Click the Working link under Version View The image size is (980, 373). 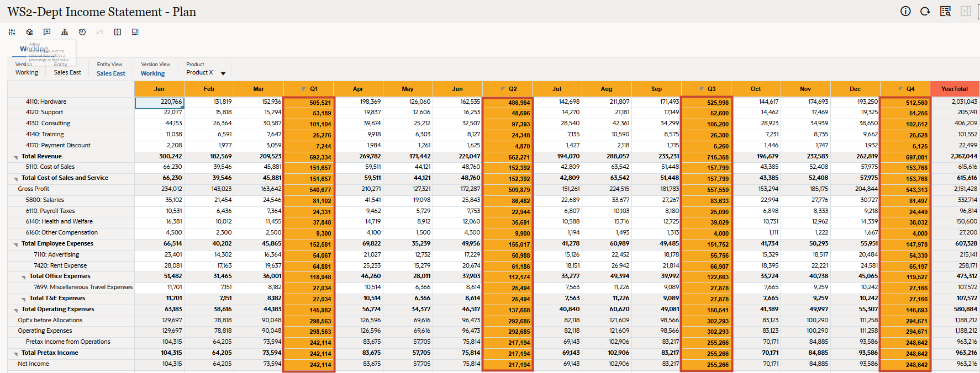152,73
